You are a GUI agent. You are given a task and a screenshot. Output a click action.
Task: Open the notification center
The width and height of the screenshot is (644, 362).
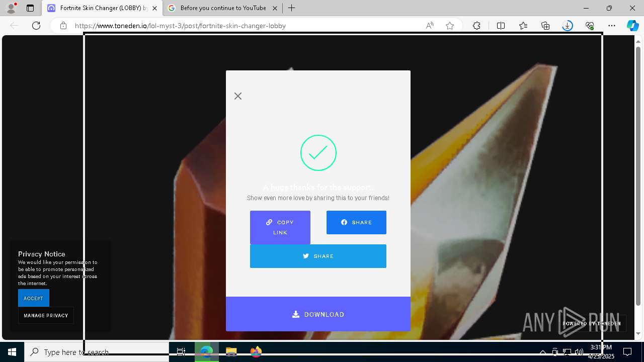click(x=627, y=352)
